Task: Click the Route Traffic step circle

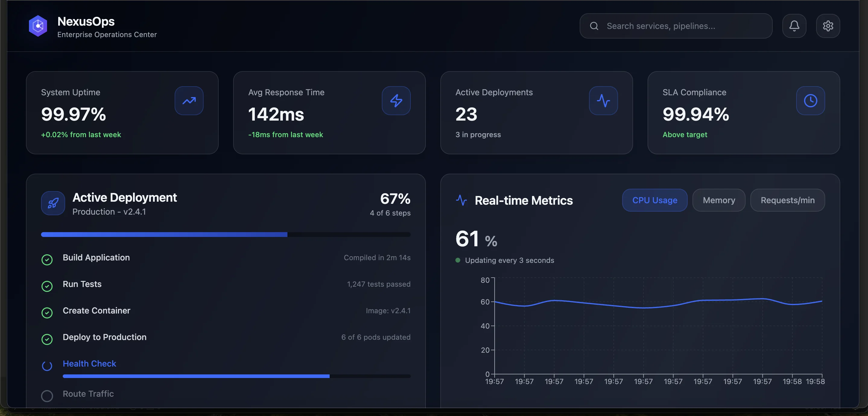Action: 47,396
